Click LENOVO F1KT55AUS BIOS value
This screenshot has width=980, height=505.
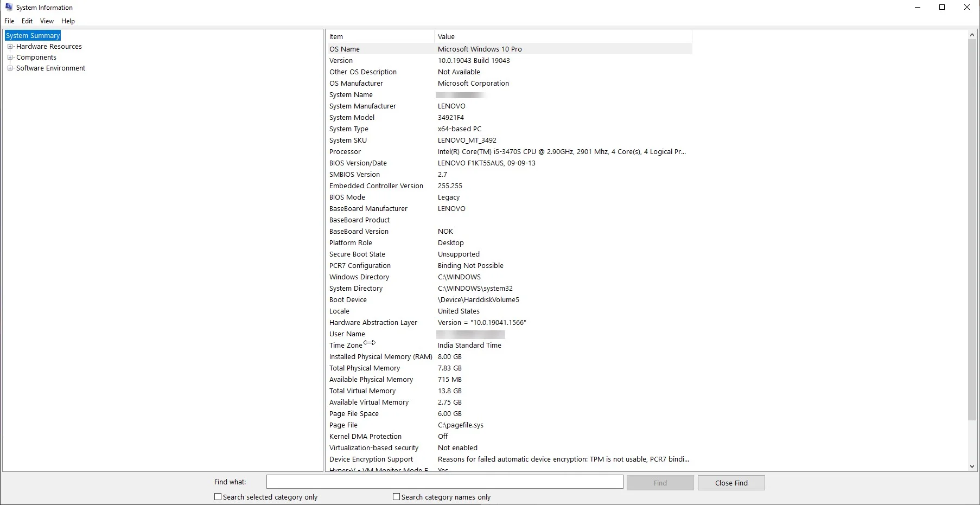(486, 163)
